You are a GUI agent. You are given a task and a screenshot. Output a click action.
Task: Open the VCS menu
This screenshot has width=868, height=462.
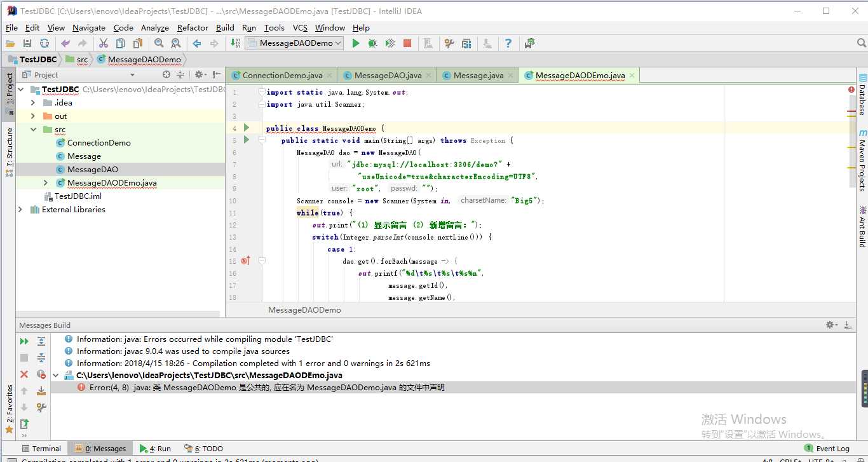(300, 27)
